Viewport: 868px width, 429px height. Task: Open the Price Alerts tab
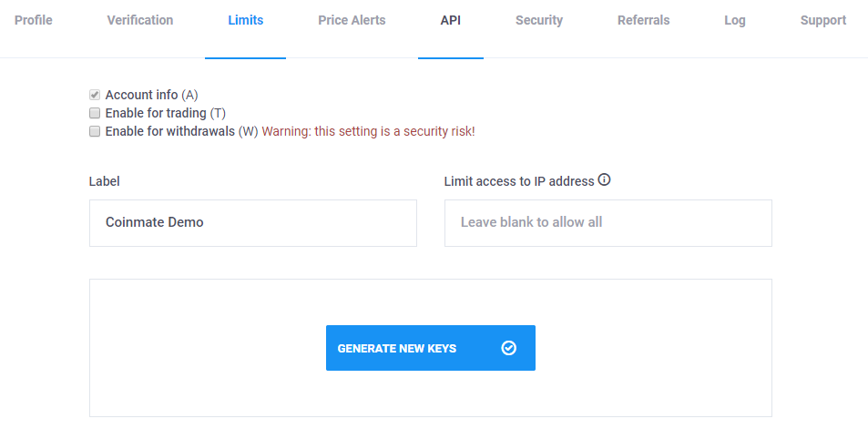(352, 20)
